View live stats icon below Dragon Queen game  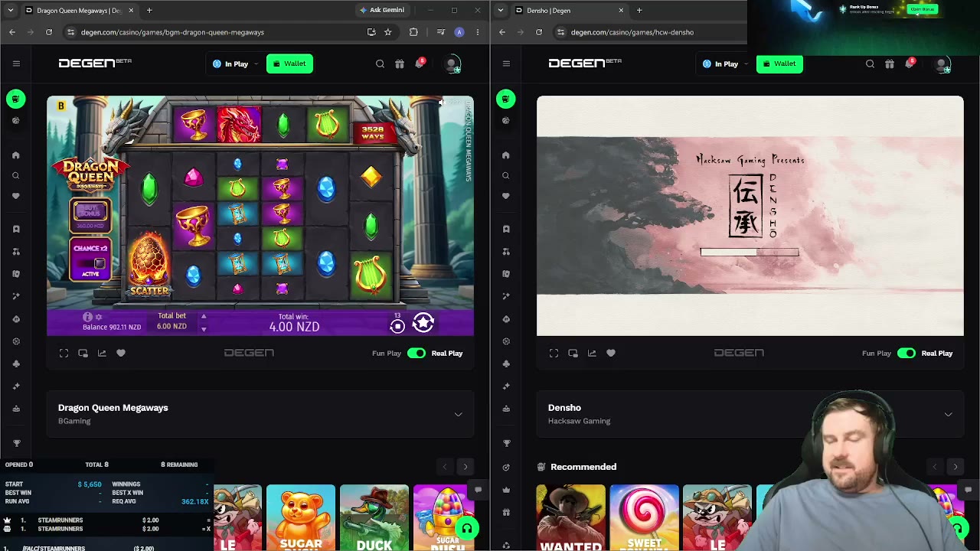tap(102, 353)
